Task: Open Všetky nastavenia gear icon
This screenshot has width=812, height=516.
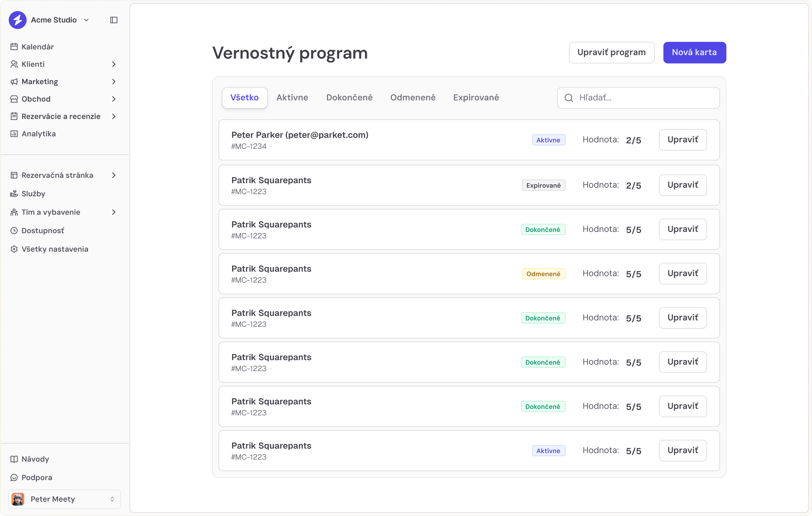Action: (14, 249)
